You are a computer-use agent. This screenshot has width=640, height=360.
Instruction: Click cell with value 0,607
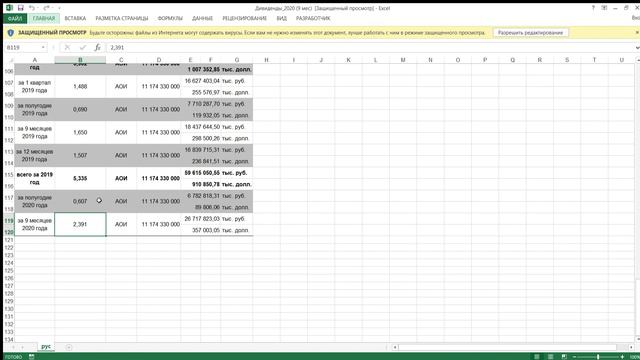point(80,201)
